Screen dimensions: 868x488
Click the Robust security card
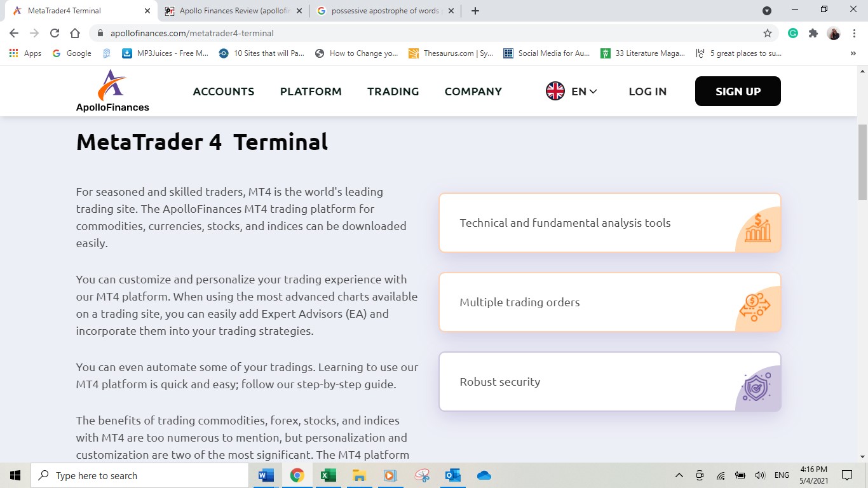610,382
